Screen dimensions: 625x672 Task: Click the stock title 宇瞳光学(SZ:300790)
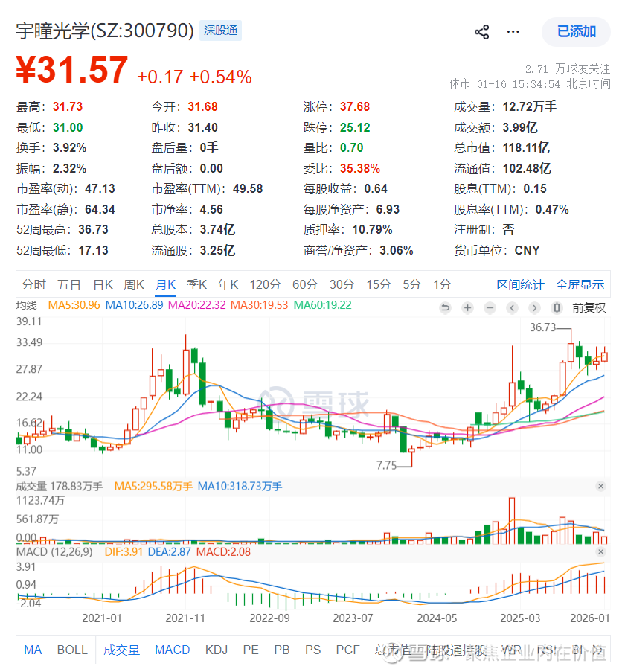(x=105, y=31)
